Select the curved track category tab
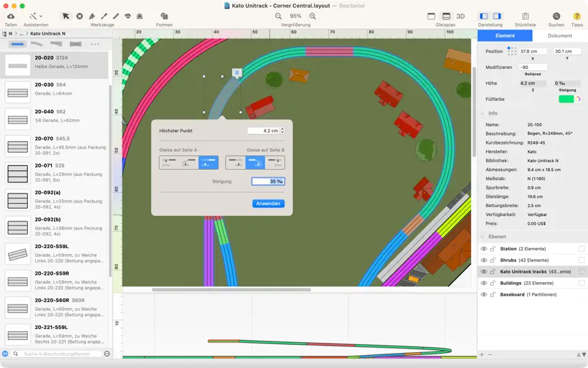 [37, 44]
